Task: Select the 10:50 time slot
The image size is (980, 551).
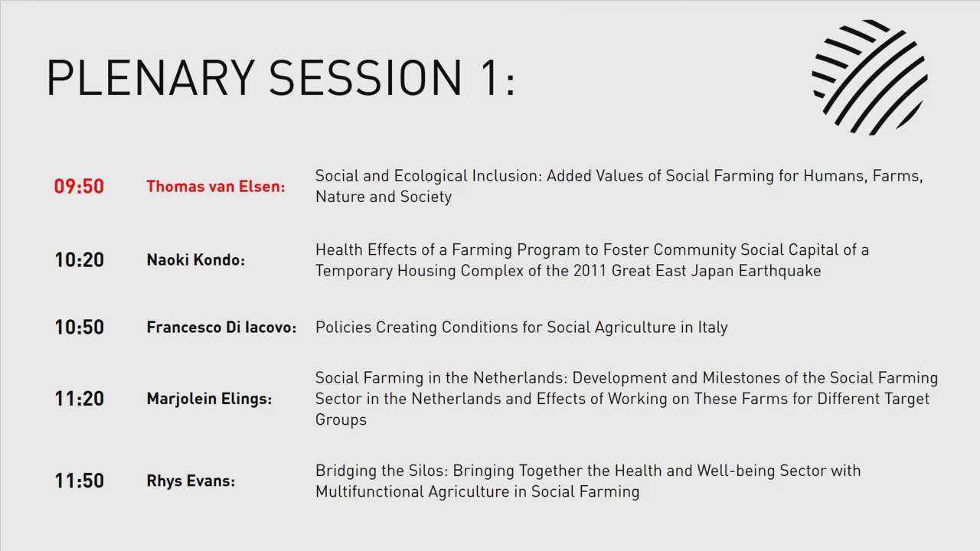Action: (79, 328)
